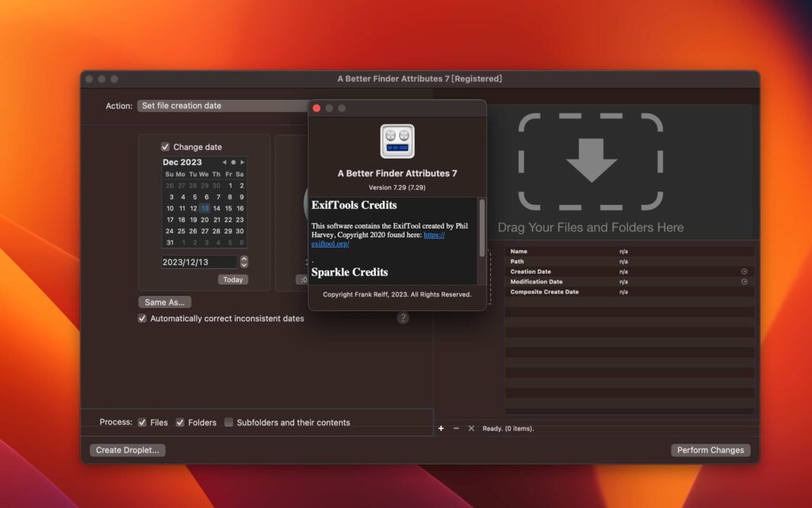The height and width of the screenshot is (508, 812).
Task: Click the Create Droplet button
Action: [127, 450]
